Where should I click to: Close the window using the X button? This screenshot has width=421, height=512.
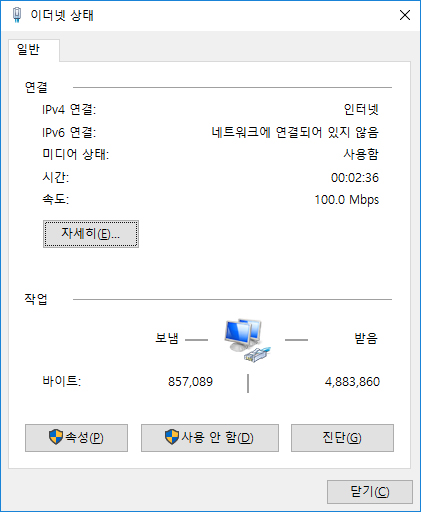(x=405, y=15)
